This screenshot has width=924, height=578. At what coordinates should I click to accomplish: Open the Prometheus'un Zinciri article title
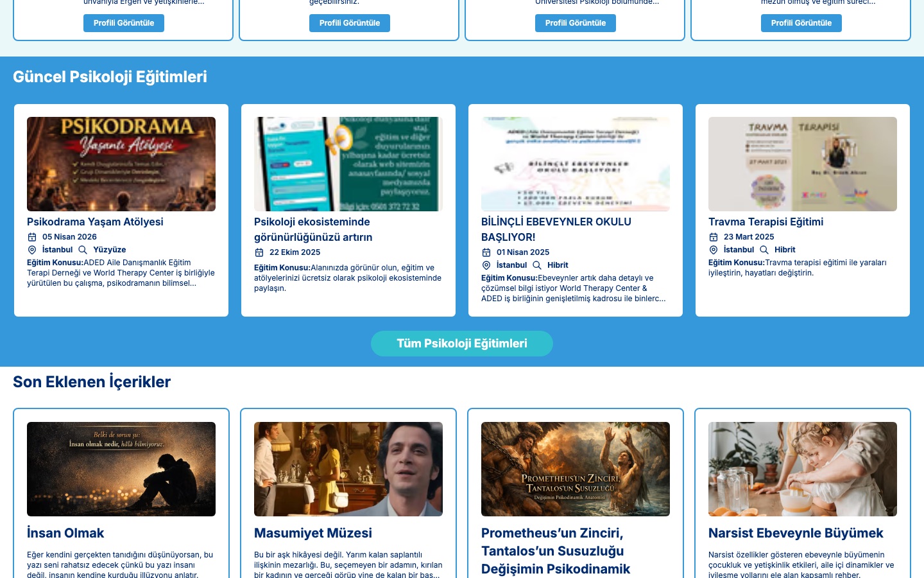point(556,551)
